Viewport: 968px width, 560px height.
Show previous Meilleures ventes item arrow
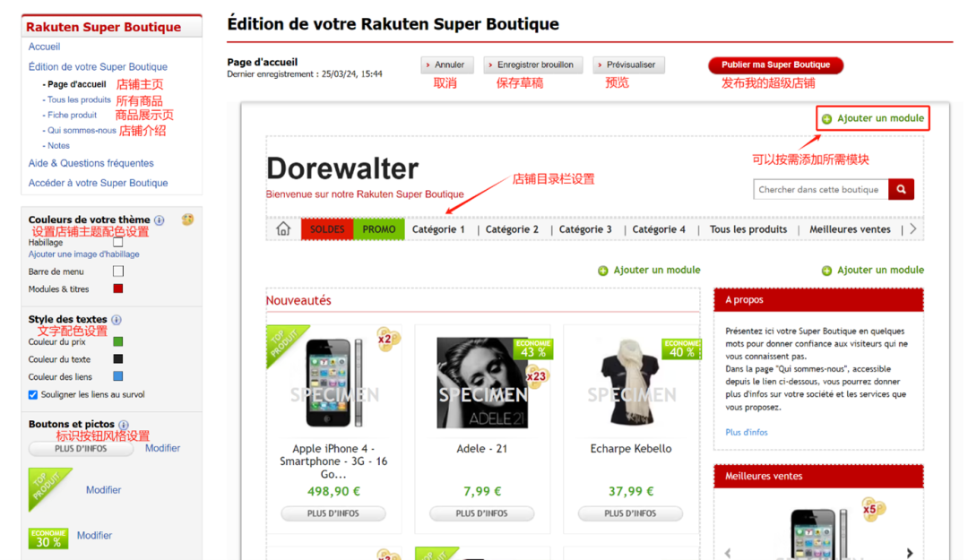point(728,553)
